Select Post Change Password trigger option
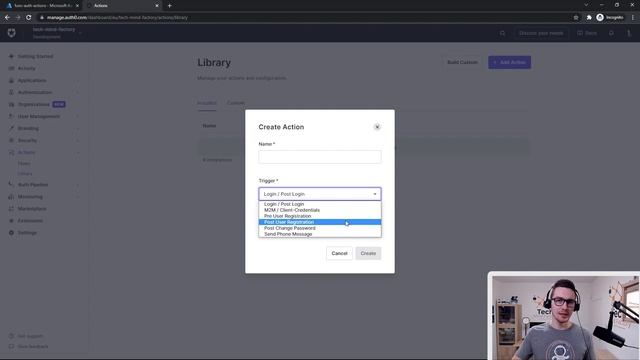Viewport: 640px width, 360px height. [x=320, y=228]
